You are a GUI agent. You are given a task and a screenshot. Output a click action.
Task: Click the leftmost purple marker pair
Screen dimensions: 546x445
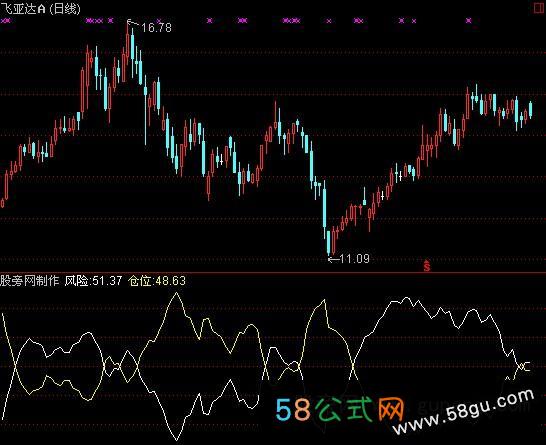[x=5, y=21]
